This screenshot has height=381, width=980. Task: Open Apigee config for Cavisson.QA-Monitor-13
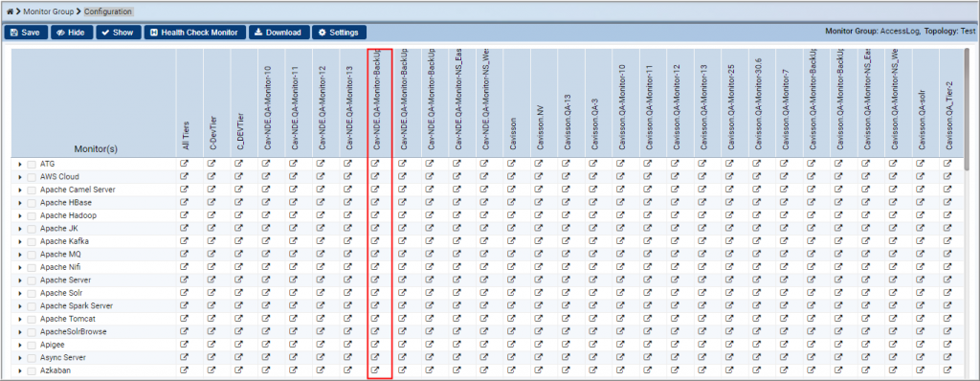pos(702,344)
